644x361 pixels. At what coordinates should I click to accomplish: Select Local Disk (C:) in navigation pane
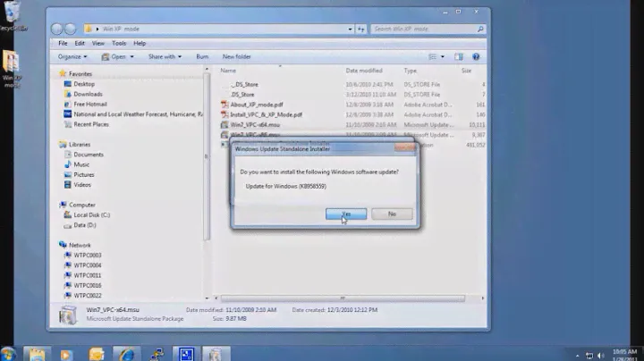click(92, 214)
